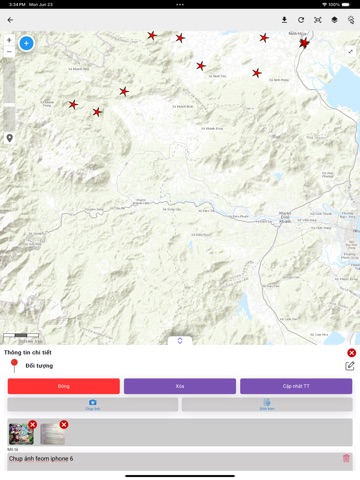Image resolution: width=360 pixels, height=480 pixels.
Task: Tap the edit pencil icon beside Đối tượng
Action: pos(349,366)
